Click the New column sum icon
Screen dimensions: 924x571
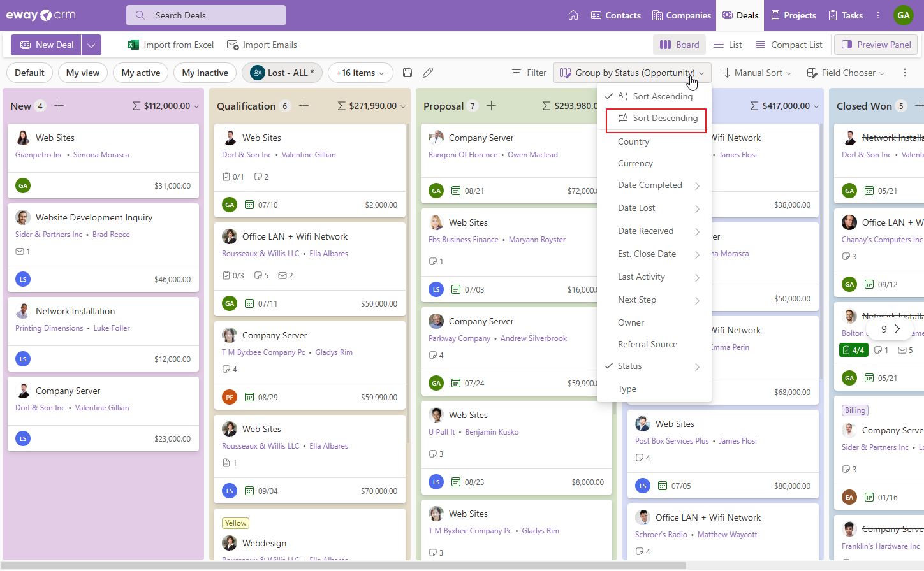click(136, 106)
